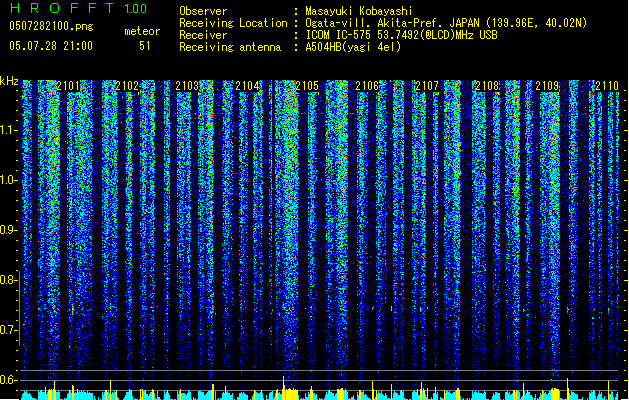
Task: Click the 2104 time marker
Action: [x=247, y=86]
